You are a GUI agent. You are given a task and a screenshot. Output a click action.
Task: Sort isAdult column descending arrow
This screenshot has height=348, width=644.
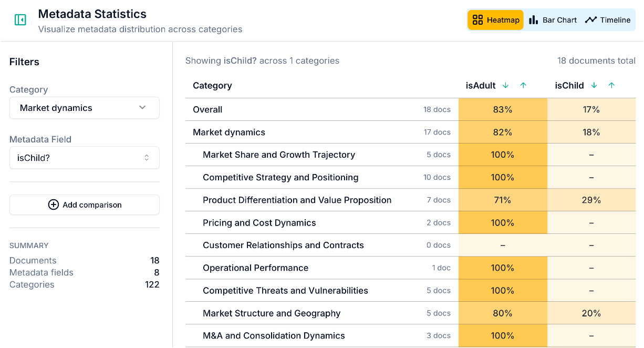(505, 86)
